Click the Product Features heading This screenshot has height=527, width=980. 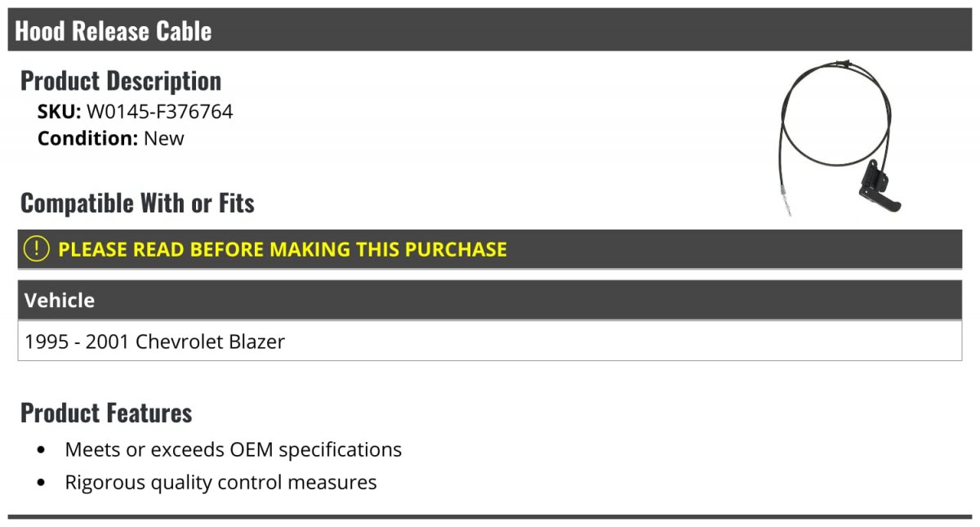coord(106,413)
